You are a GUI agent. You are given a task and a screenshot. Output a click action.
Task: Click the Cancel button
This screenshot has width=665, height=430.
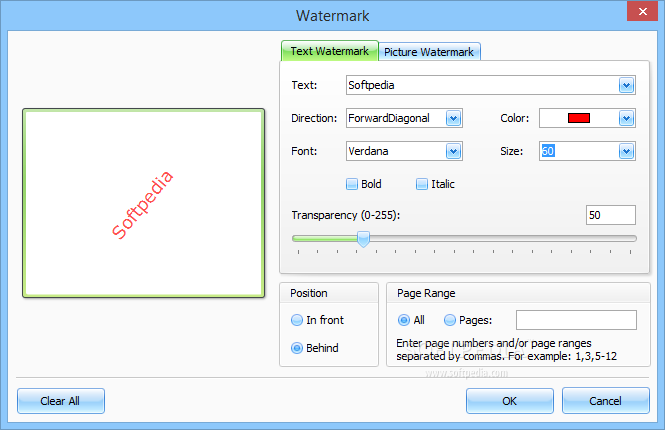coord(606,401)
